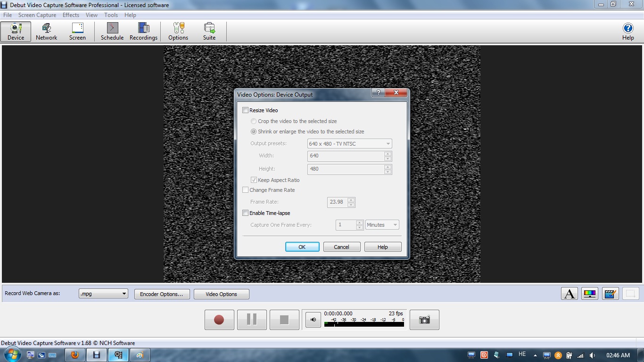Open Encoder Options
The height and width of the screenshot is (362, 644).
coord(162,294)
